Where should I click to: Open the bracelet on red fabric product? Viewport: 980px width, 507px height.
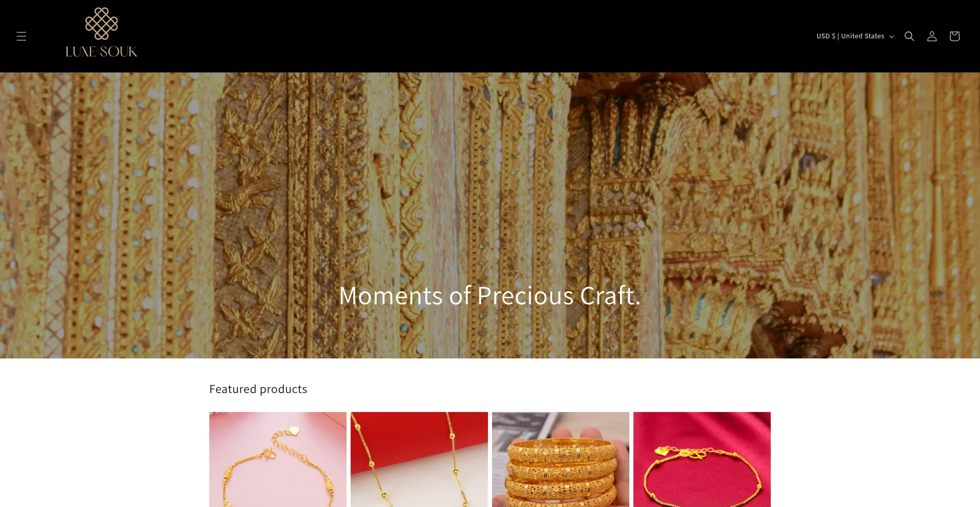702,460
